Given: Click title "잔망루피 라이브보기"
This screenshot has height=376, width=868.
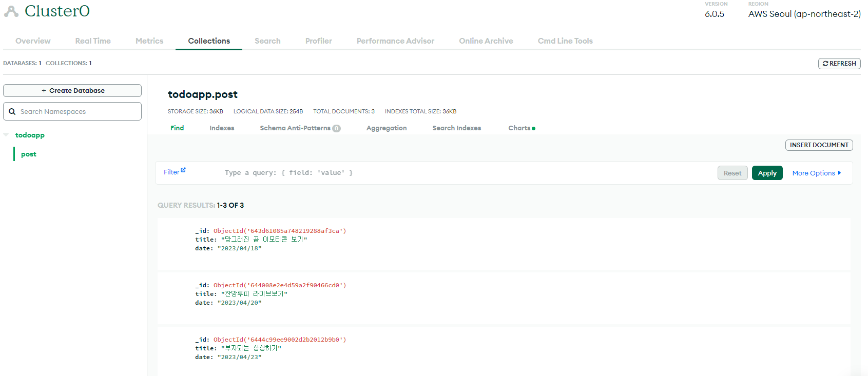Looking at the screenshot, I should tap(255, 294).
